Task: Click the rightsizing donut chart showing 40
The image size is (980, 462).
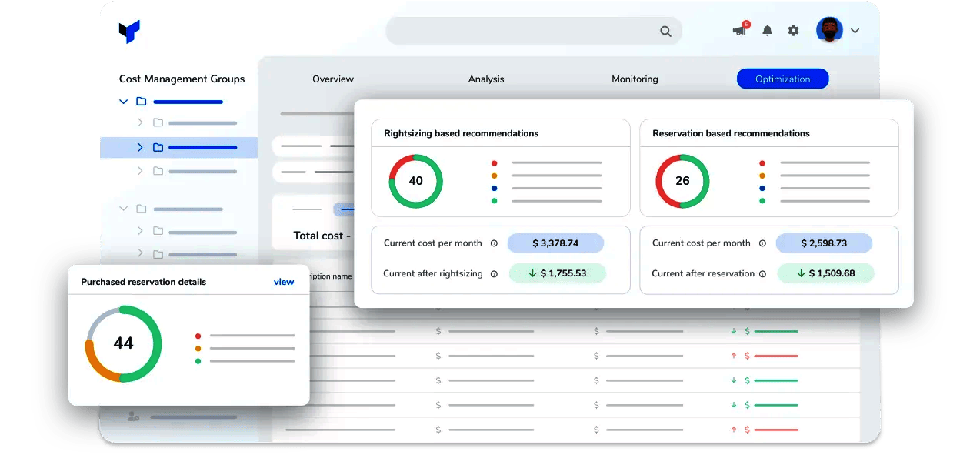Action: (x=415, y=181)
